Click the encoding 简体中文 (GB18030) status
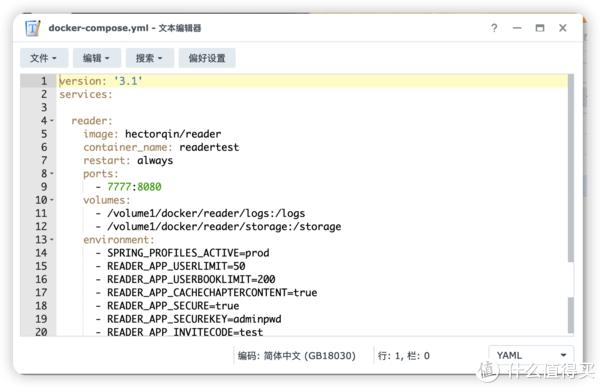The image size is (600, 388). click(x=297, y=356)
